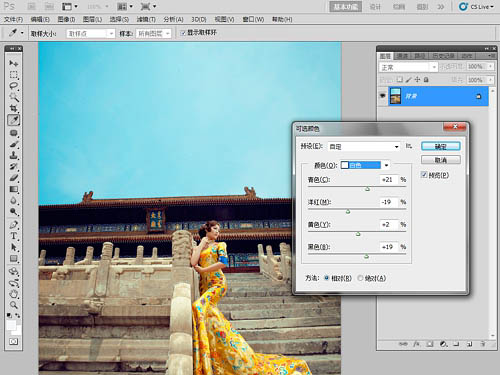Open the 窗口(W) menu
Image resolution: width=500 pixels, height=375 pixels.
[253, 19]
